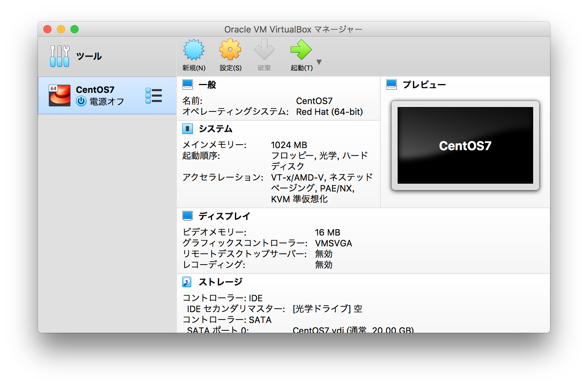
Task: Open the 起動 dropdown arrow
Action: click(319, 62)
